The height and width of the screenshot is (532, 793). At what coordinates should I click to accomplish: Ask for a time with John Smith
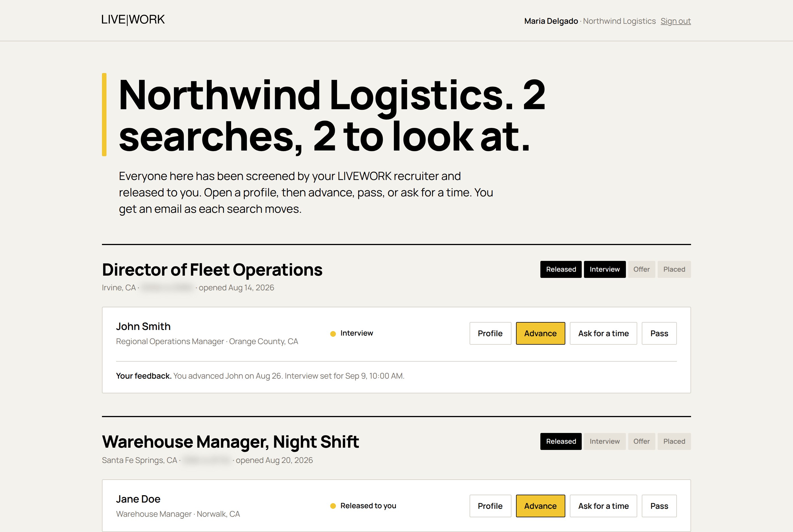click(603, 333)
